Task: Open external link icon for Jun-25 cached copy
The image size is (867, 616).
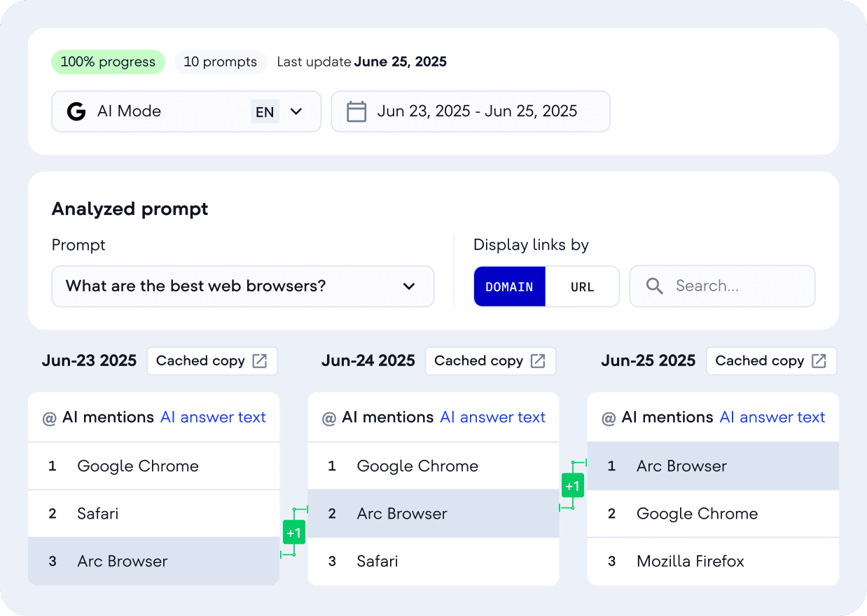Action: [x=819, y=360]
